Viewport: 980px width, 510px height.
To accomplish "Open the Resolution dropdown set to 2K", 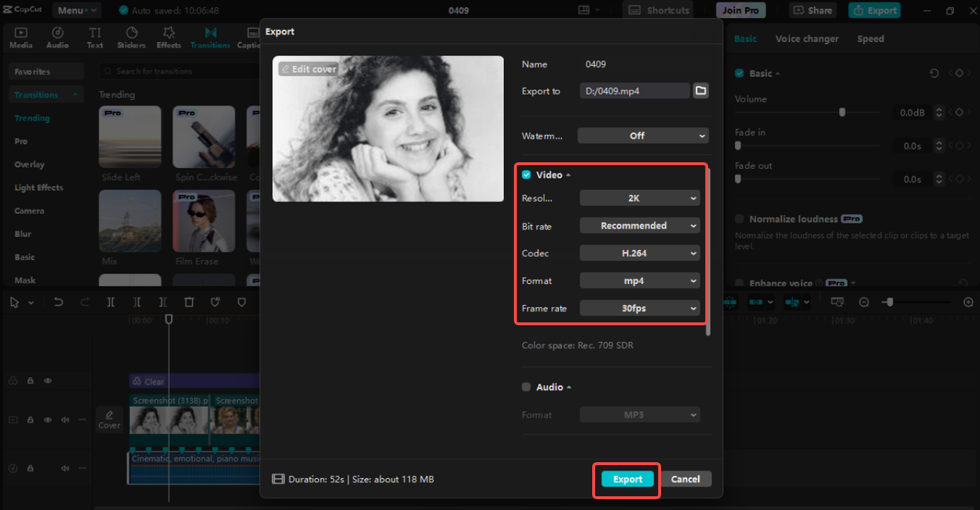I will tap(639, 198).
